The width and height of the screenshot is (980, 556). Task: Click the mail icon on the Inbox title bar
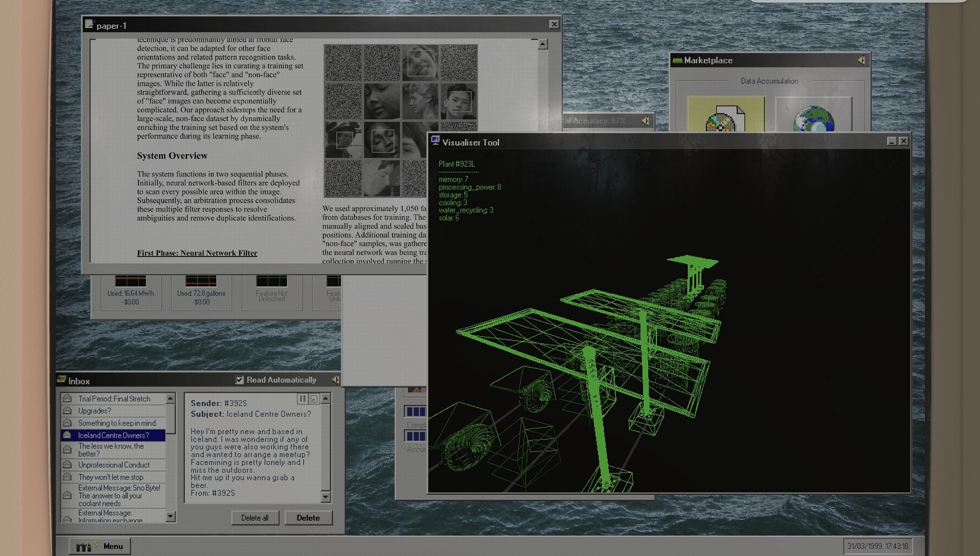(62, 380)
